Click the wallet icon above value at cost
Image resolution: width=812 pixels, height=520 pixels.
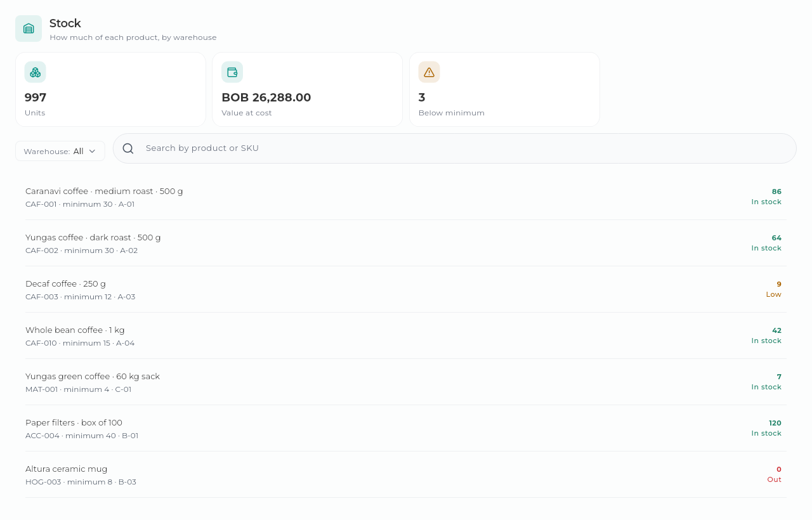pyautogui.click(x=232, y=72)
